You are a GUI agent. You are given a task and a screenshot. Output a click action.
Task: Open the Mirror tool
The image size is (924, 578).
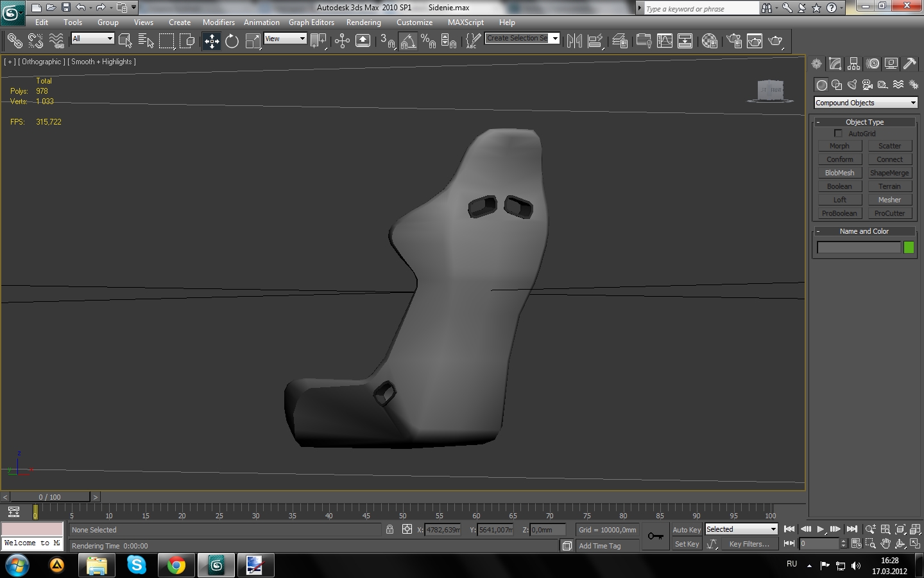point(574,42)
